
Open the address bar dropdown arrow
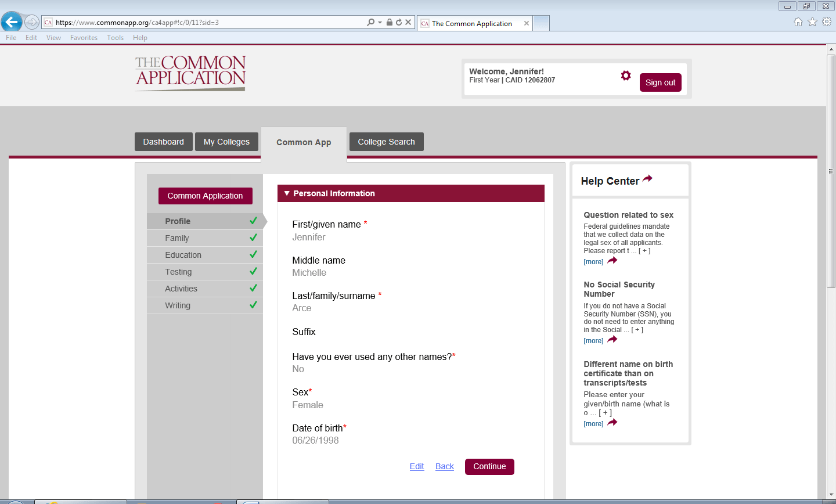click(x=380, y=23)
